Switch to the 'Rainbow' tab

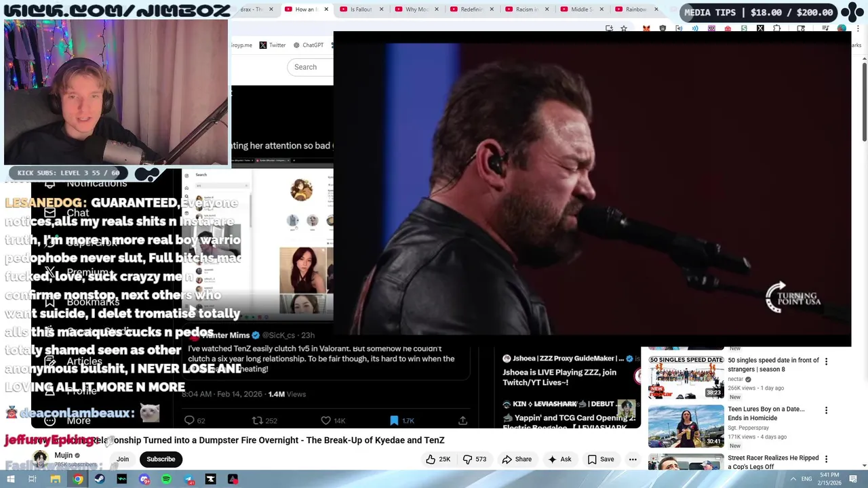[x=635, y=9]
